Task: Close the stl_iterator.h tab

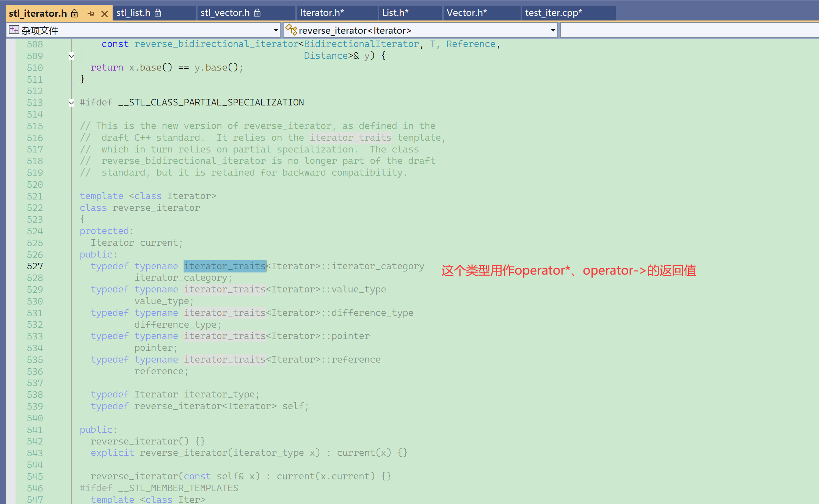Action: point(105,14)
